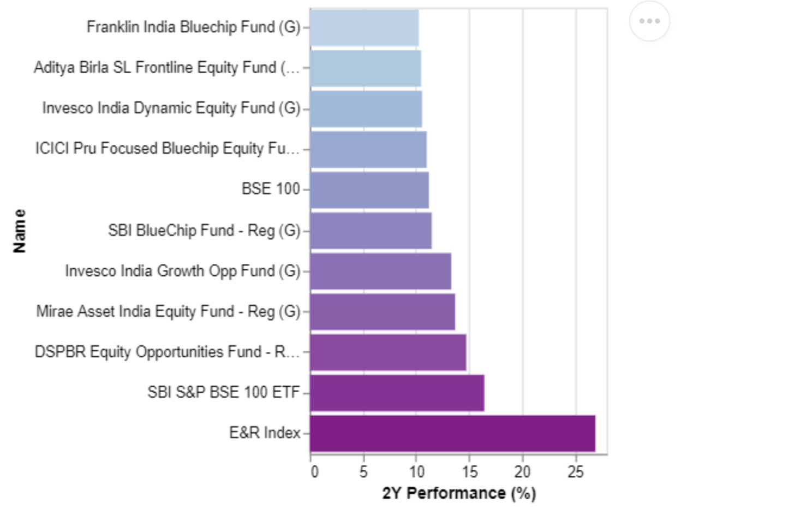The image size is (812, 508).
Task: Click the '25' tick label on x-axis
Action: pyautogui.click(x=576, y=472)
